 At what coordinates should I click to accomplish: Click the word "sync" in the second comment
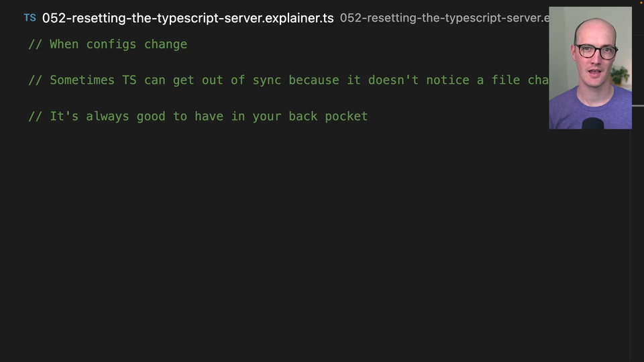coord(267,80)
